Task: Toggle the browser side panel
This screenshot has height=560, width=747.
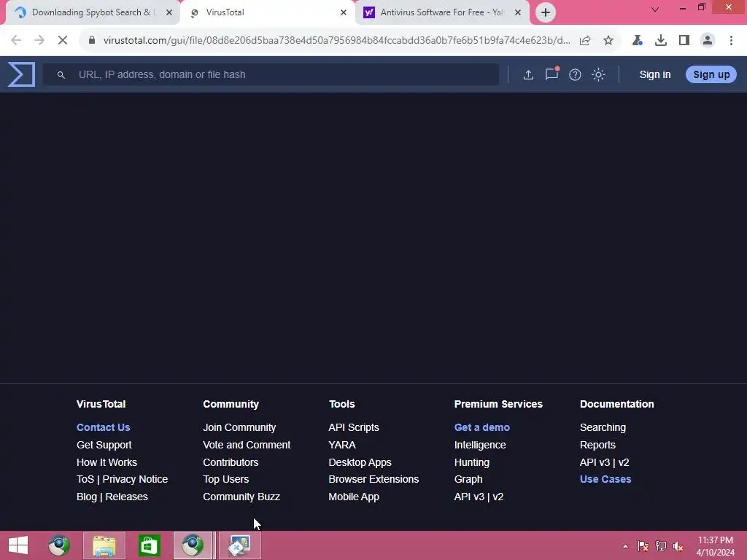Action: point(684,41)
